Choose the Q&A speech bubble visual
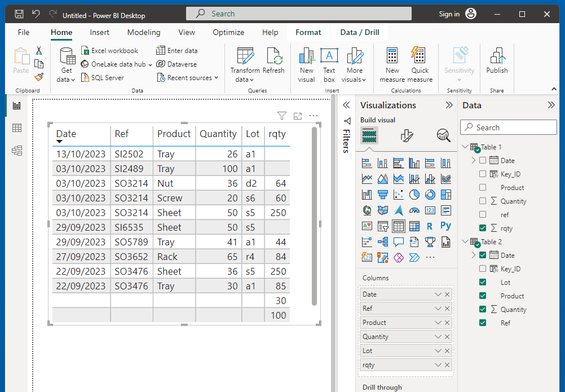Viewport: 565px width, 392px height. pos(398,242)
